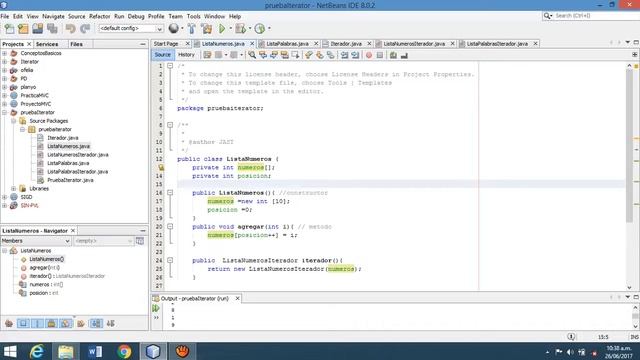Click the Debug Project toolbar icon
The height and width of the screenshot is (360, 640).
(x=240, y=29)
